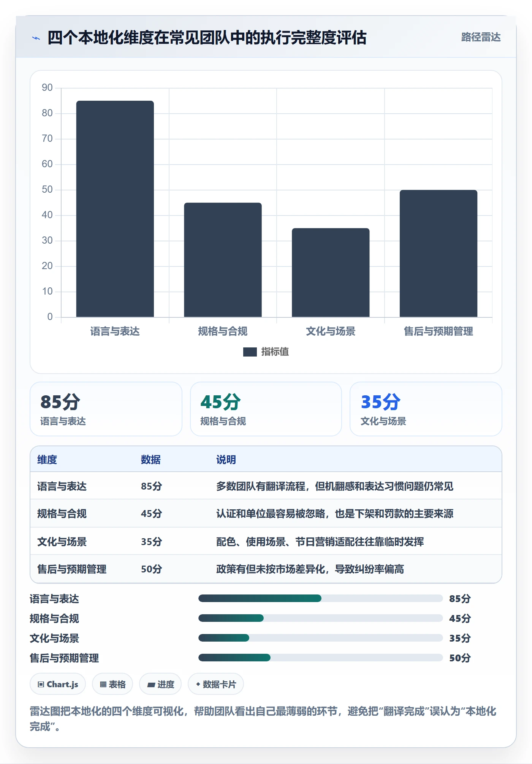Select the 语言与表达 table row cell
Viewport: 532px width, 764px height.
pos(62,486)
